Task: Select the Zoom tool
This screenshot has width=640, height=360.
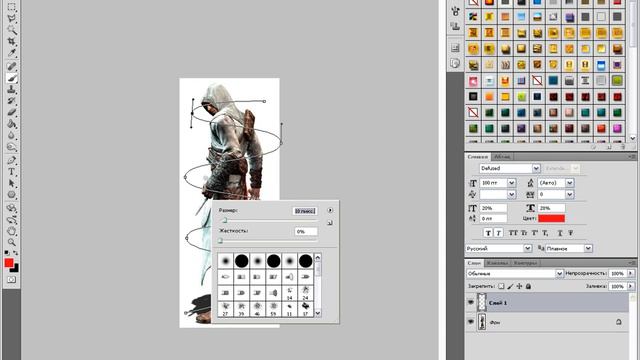Action: click(x=11, y=242)
